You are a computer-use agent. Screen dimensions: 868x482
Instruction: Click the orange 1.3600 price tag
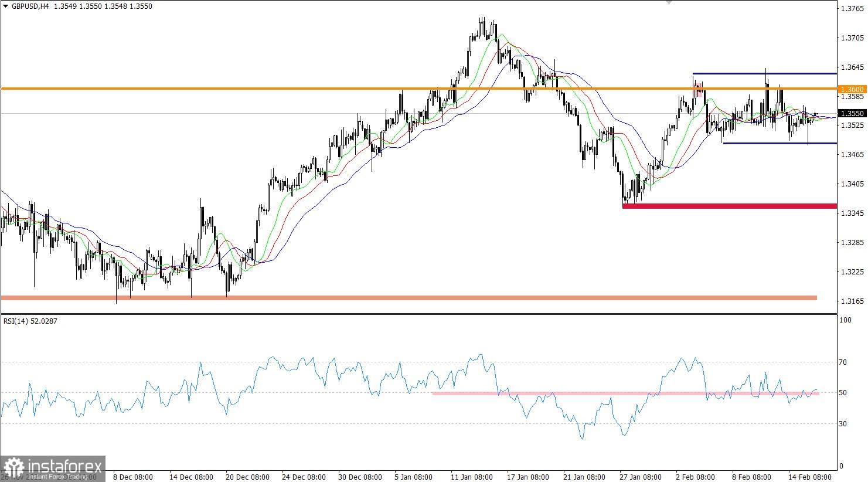coord(852,89)
